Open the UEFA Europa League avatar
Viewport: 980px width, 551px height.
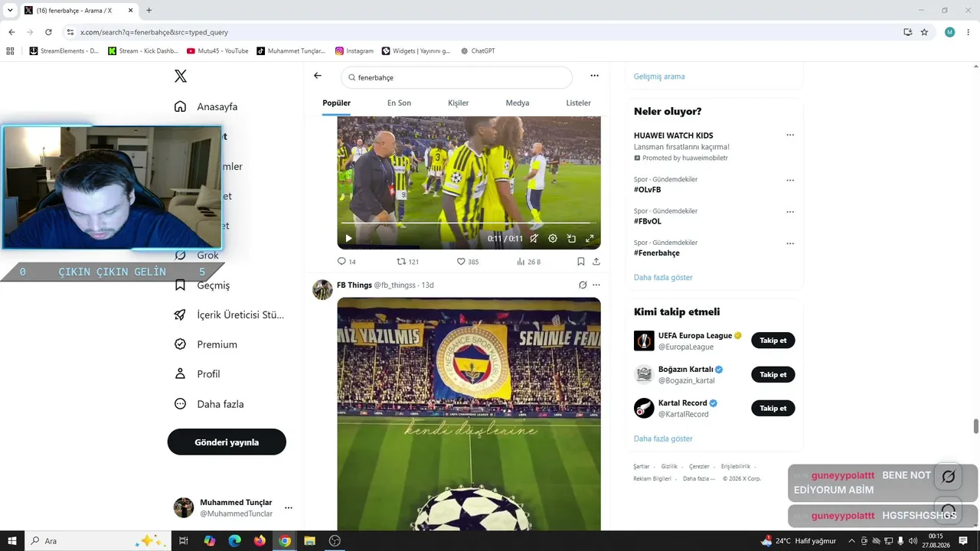point(644,341)
